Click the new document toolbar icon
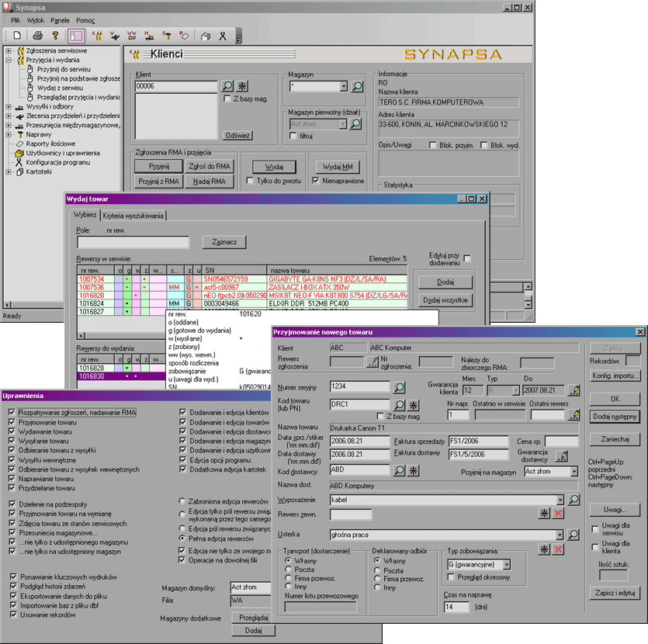The height and width of the screenshot is (644, 648). click(16, 36)
